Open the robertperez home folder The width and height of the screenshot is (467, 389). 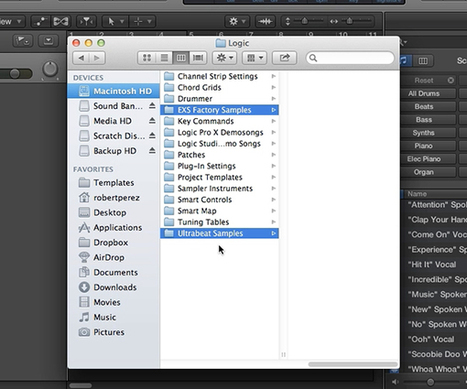pyautogui.click(x=114, y=198)
